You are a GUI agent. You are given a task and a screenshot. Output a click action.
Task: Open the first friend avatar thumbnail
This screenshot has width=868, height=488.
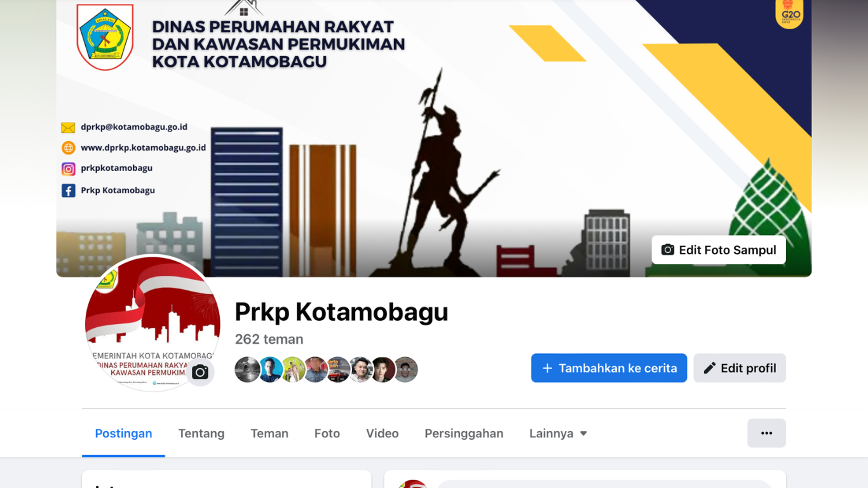pos(247,370)
